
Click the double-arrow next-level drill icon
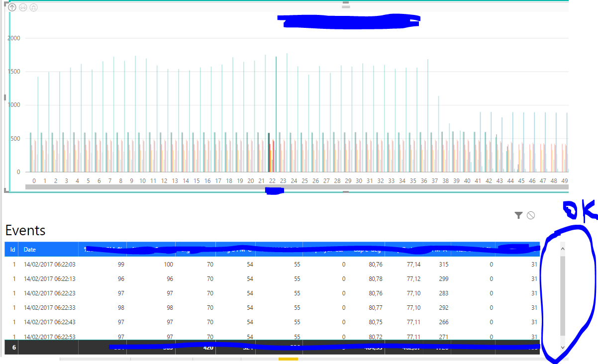[23, 7]
